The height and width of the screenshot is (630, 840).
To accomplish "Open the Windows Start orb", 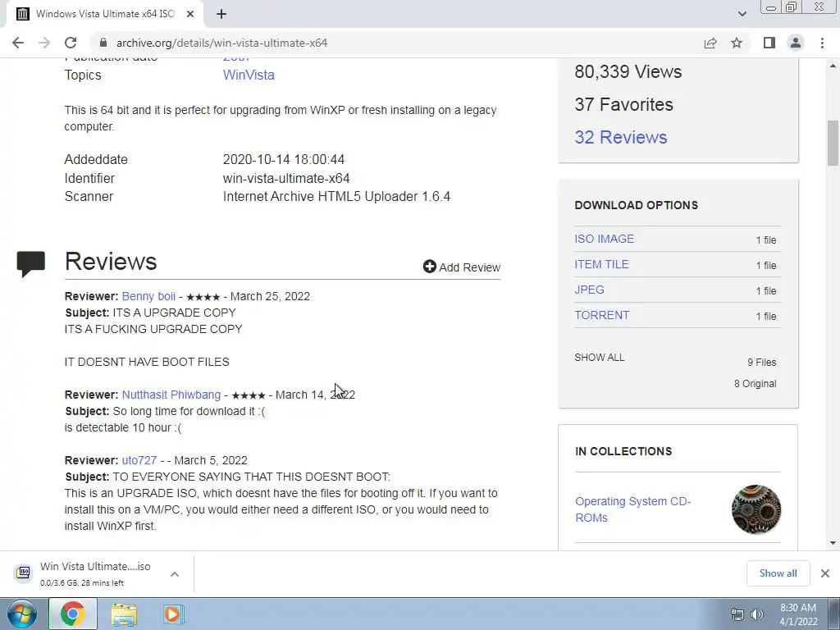I will (22, 614).
